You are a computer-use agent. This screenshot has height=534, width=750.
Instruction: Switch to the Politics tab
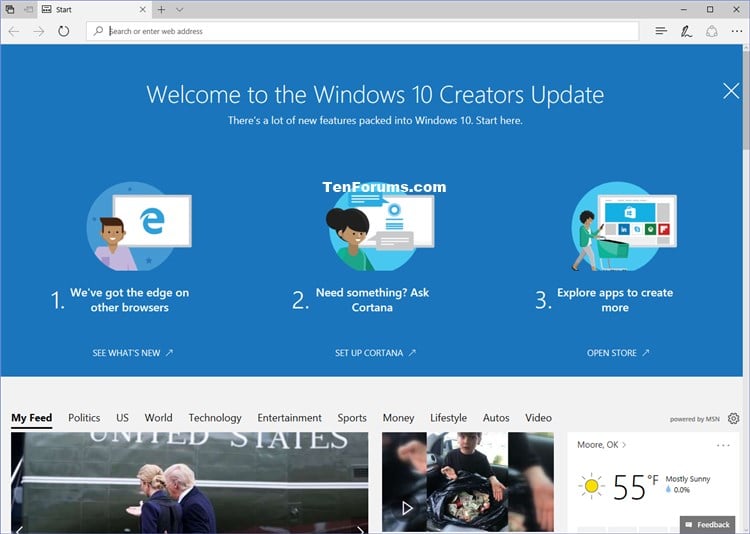tap(84, 418)
